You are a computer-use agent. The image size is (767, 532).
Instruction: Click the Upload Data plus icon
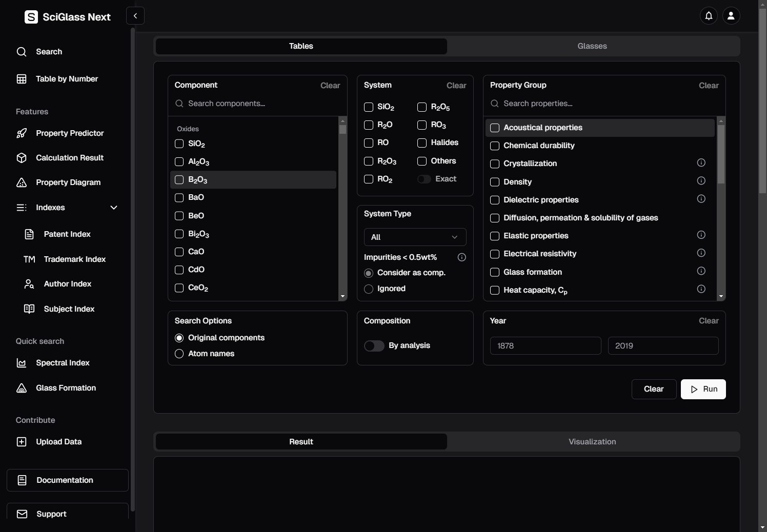pos(22,442)
